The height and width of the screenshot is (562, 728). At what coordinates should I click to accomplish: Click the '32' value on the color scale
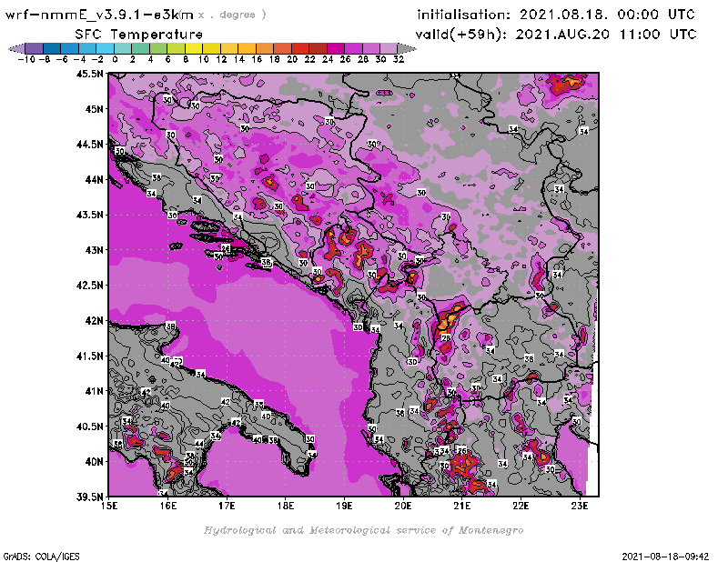click(399, 59)
